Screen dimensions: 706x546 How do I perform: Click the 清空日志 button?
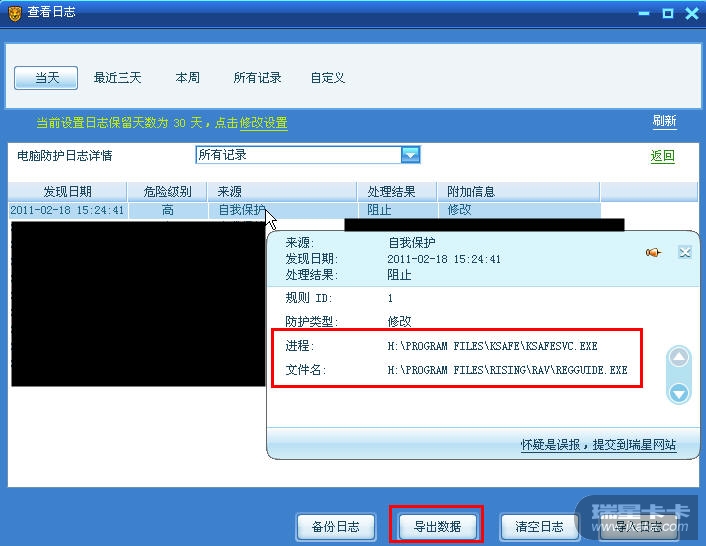point(539,527)
